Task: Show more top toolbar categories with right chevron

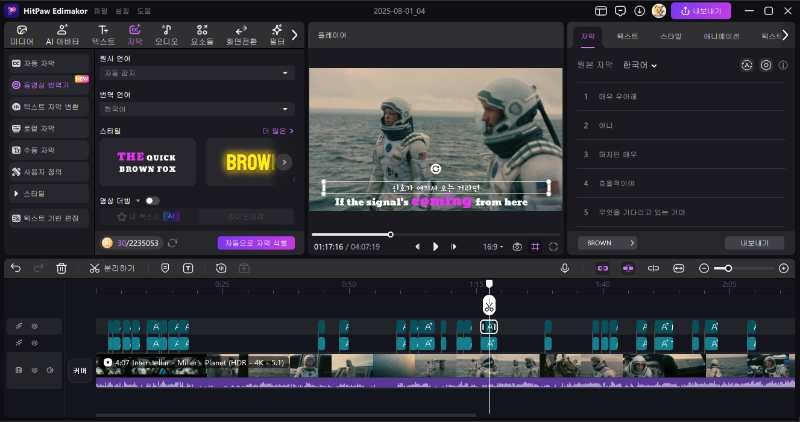Action: (x=294, y=35)
